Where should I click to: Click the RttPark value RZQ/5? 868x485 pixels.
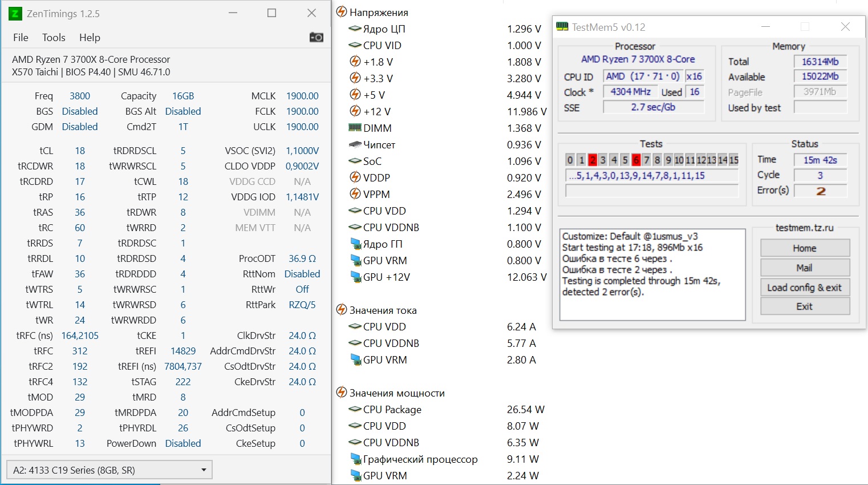(x=302, y=305)
